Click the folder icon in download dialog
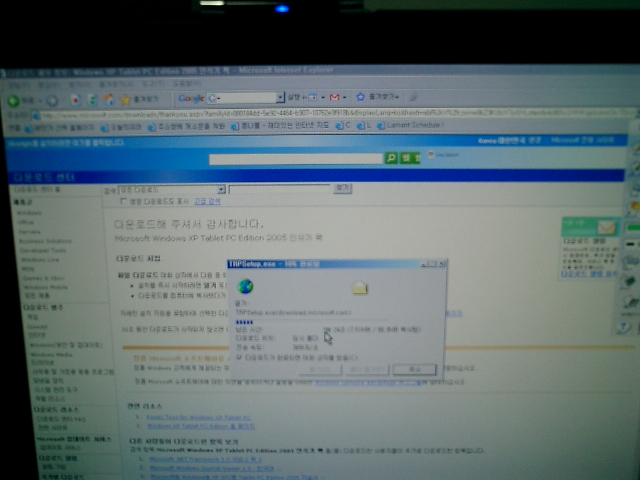 coord(360,288)
